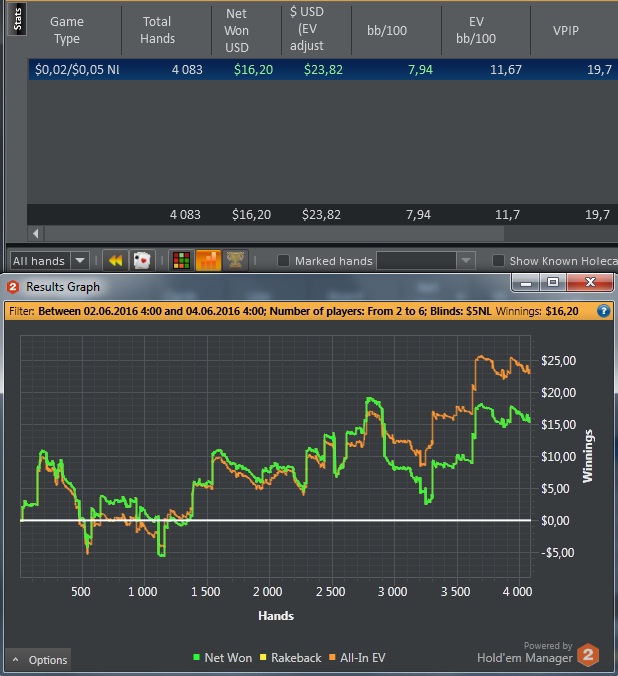Sort by bb/100 column header
The image size is (618, 676).
click(x=387, y=30)
